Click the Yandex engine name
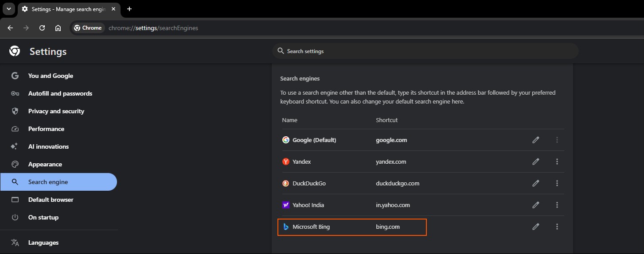Screen dimensions: 644x254 pos(302,162)
